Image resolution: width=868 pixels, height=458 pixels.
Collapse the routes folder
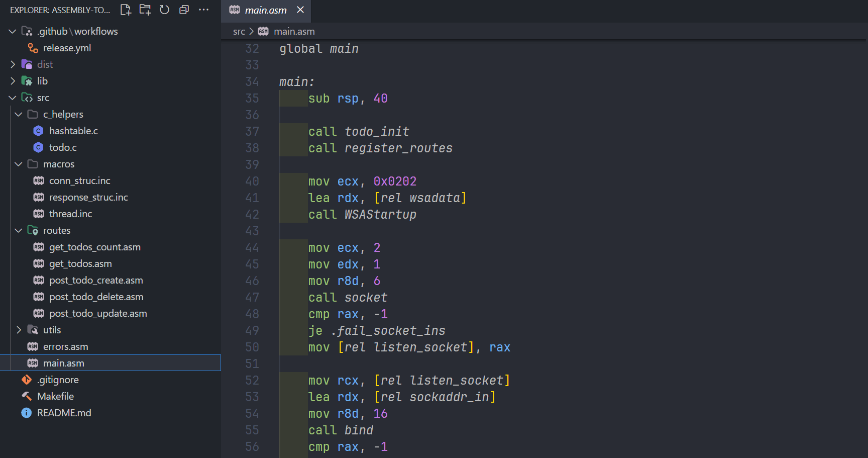pyautogui.click(x=19, y=230)
